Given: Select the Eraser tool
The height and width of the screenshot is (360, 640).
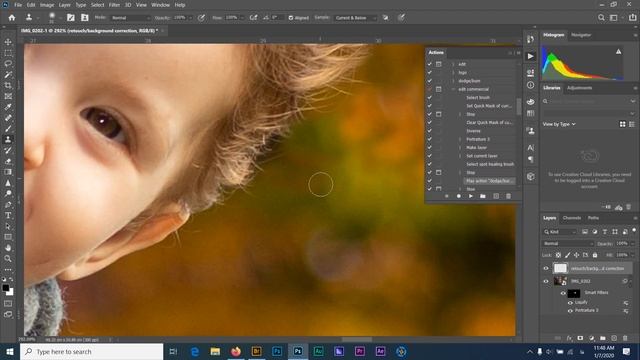Looking at the screenshot, I should click(8, 161).
